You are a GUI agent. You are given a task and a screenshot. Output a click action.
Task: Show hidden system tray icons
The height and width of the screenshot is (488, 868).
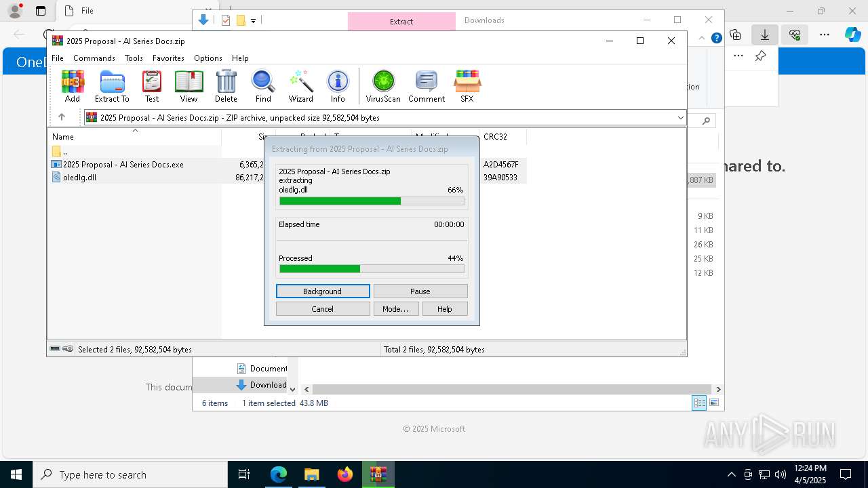pyautogui.click(x=731, y=474)
